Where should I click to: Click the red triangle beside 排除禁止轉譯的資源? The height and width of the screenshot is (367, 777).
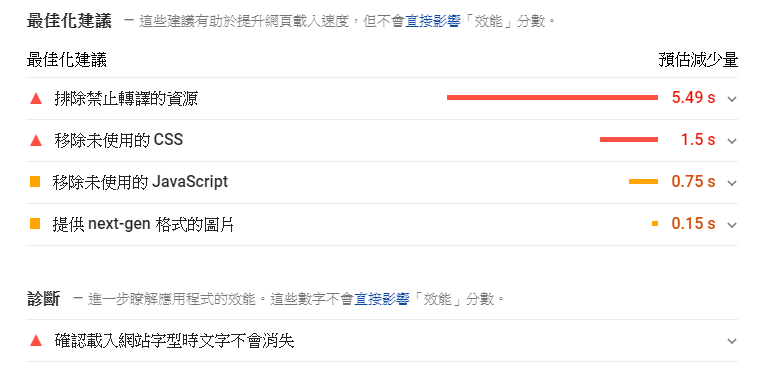coord(36,99)
